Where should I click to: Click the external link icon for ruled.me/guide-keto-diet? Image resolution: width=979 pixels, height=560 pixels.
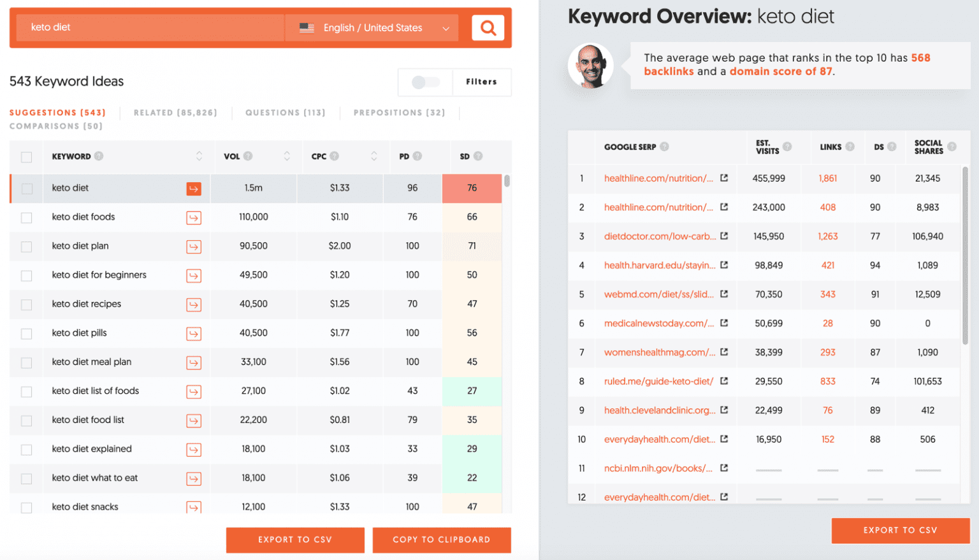click(724, 381)
